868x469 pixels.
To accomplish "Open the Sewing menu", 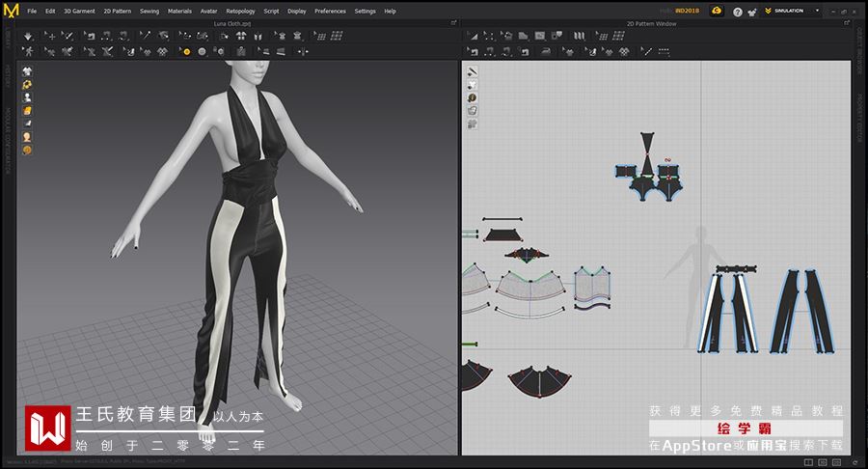I will click(x=149, y=11).
